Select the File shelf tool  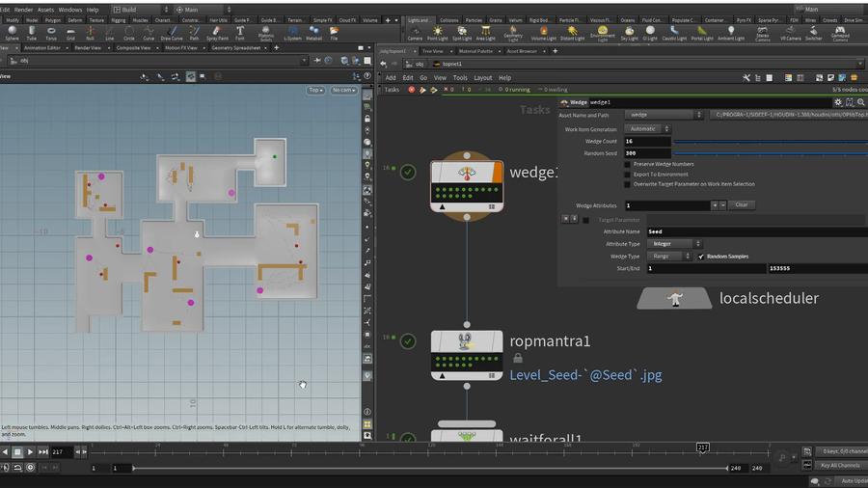[334, 33]
